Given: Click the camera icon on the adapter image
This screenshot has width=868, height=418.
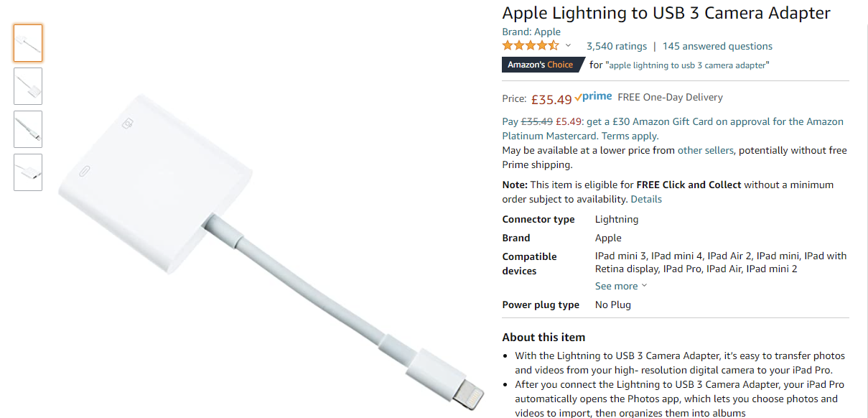Looking at the screenshot, I should click(128, 124).
